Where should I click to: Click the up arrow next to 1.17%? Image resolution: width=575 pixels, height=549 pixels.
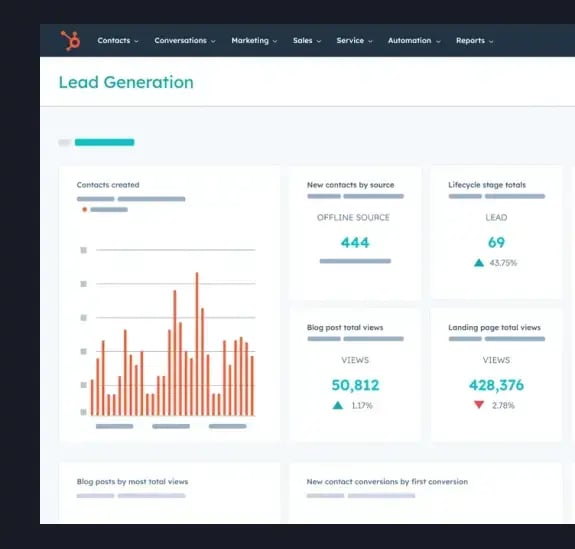338,405
